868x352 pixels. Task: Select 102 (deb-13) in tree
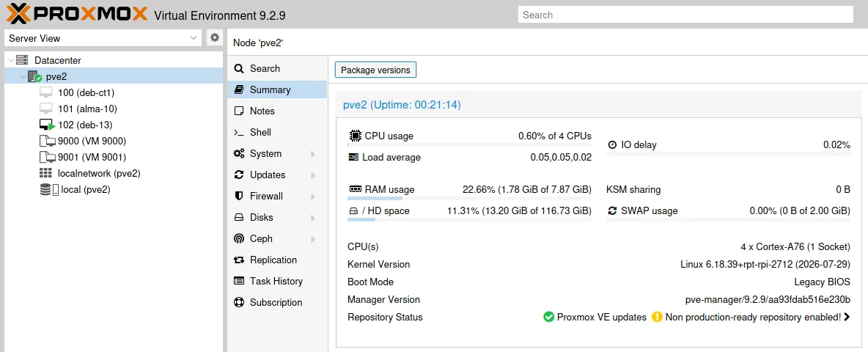pyautogui.click(x=113, y=125)
